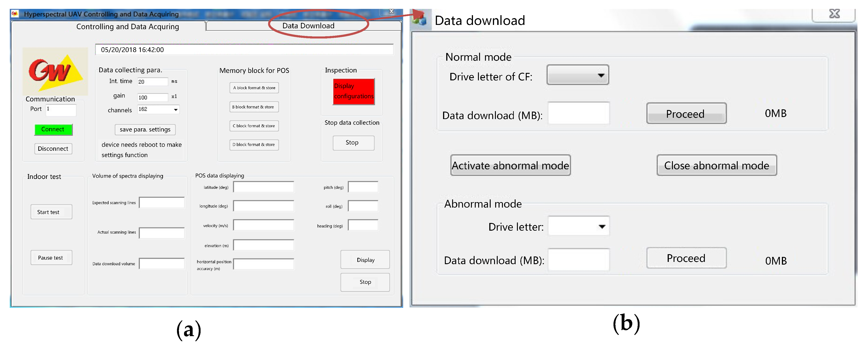Click the Disconnect button
The width and height of the screenshot is (868, 347).
click(x=53, y=149)
